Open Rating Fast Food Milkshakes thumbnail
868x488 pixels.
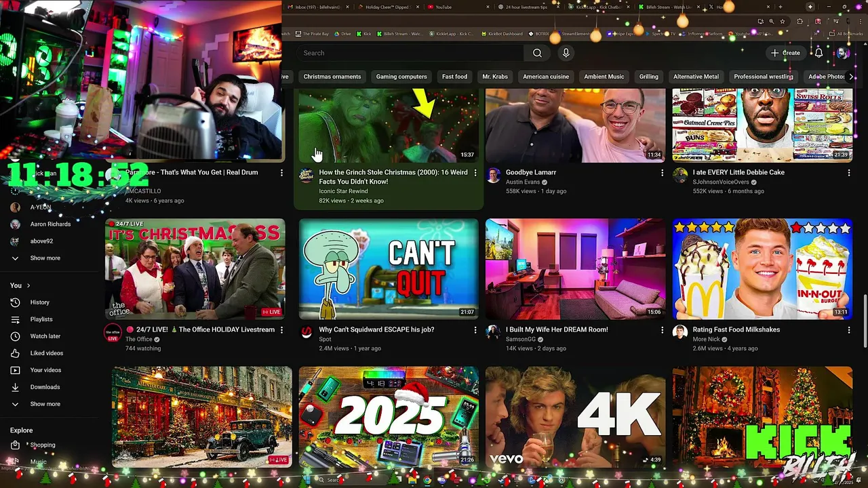762,268
